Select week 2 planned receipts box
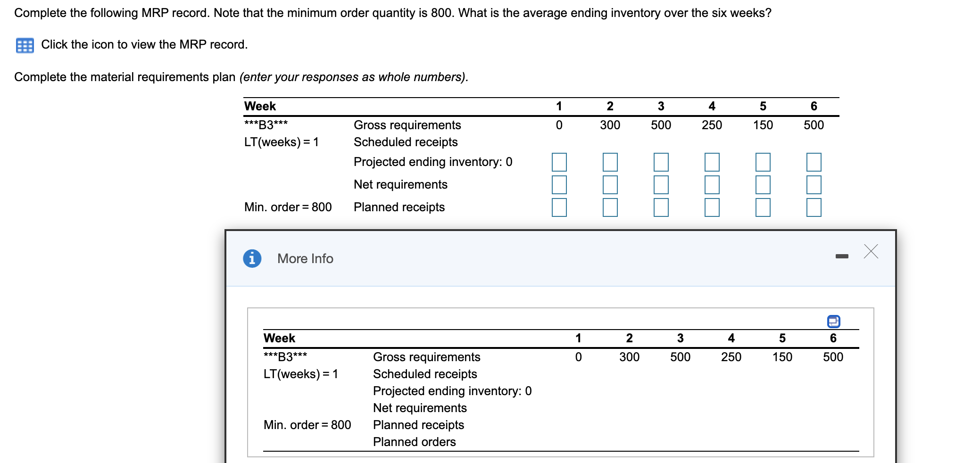The image size is (980, 463). (610, 207)
